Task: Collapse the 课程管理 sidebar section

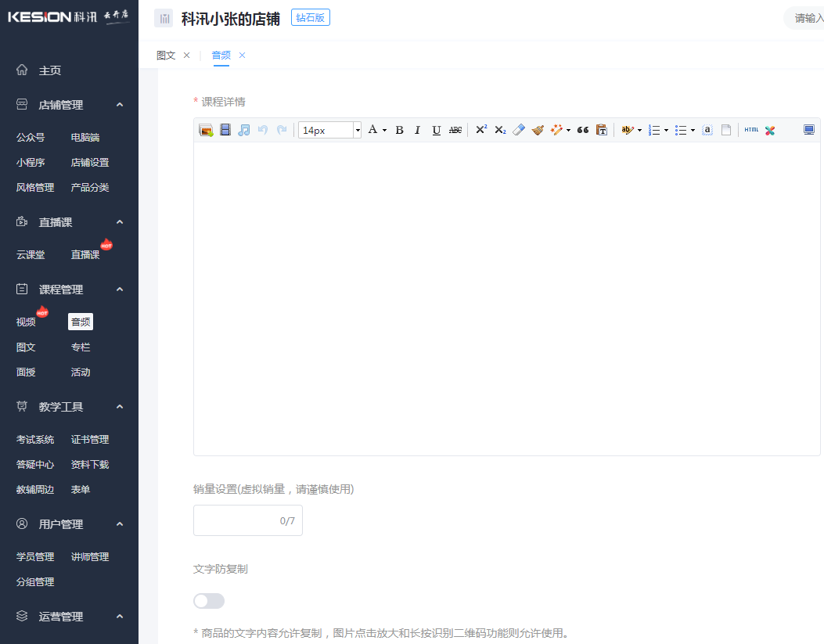Action: click(x=119, y=289)
